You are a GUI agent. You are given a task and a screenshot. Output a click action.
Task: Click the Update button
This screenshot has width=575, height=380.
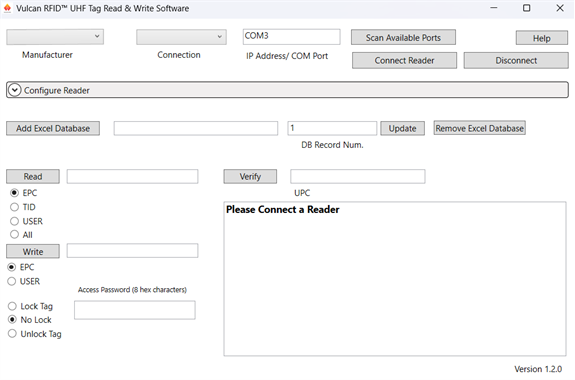point(402,128)
